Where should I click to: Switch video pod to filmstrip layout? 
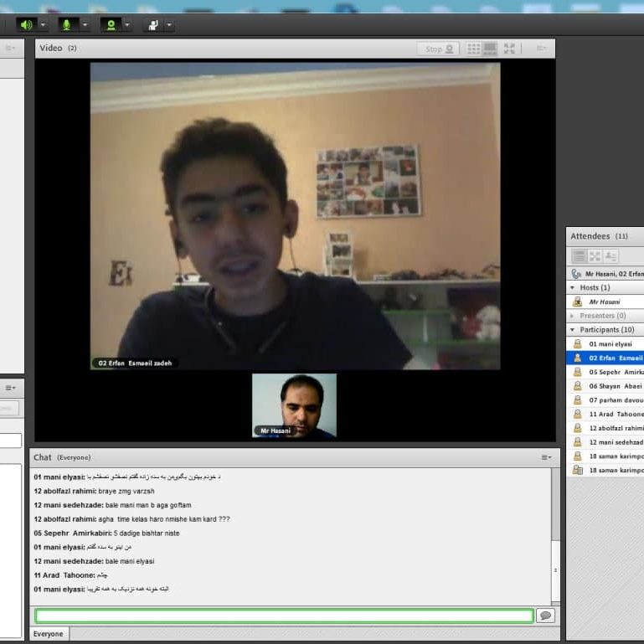pos(490,49)
